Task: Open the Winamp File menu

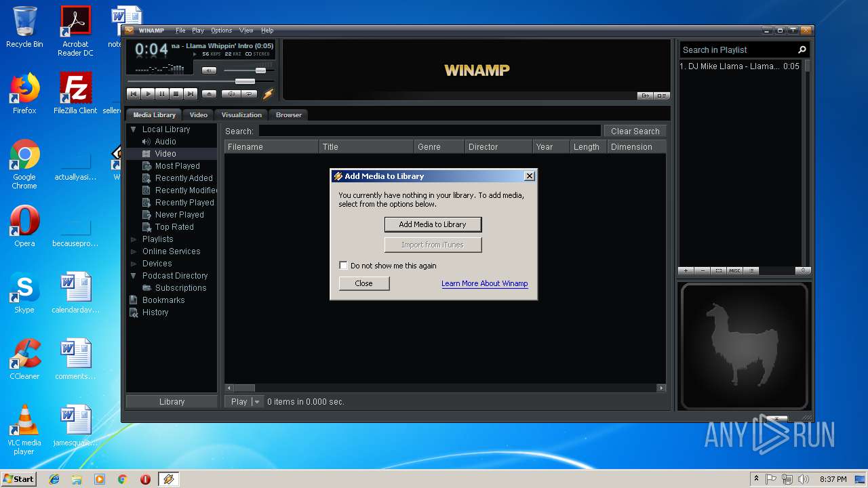Action: [180, 30]
